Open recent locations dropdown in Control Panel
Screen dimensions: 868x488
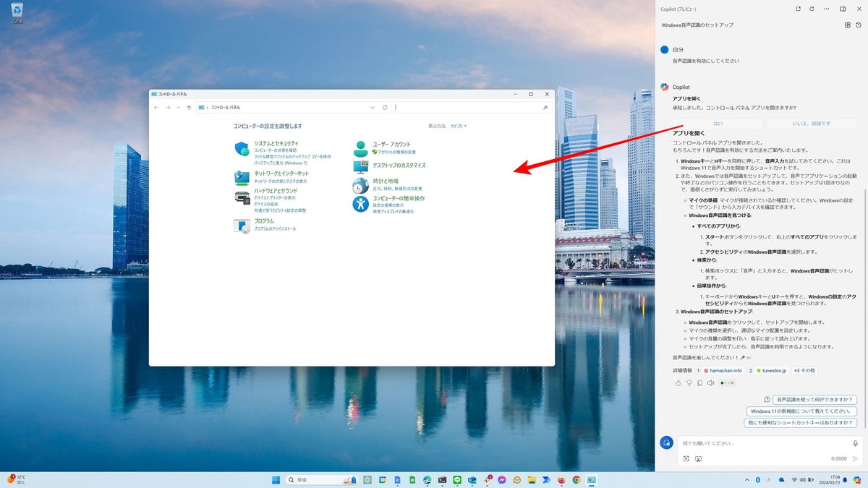coord(178,107)
